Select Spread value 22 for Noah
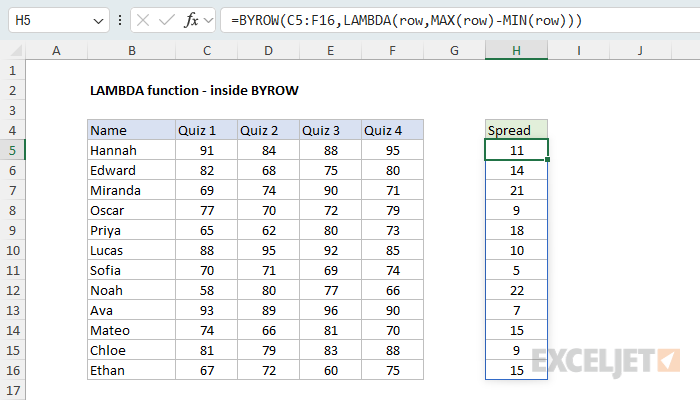This screenshot has width=700, height=400. pyautogui.click(x=517, y=291)
